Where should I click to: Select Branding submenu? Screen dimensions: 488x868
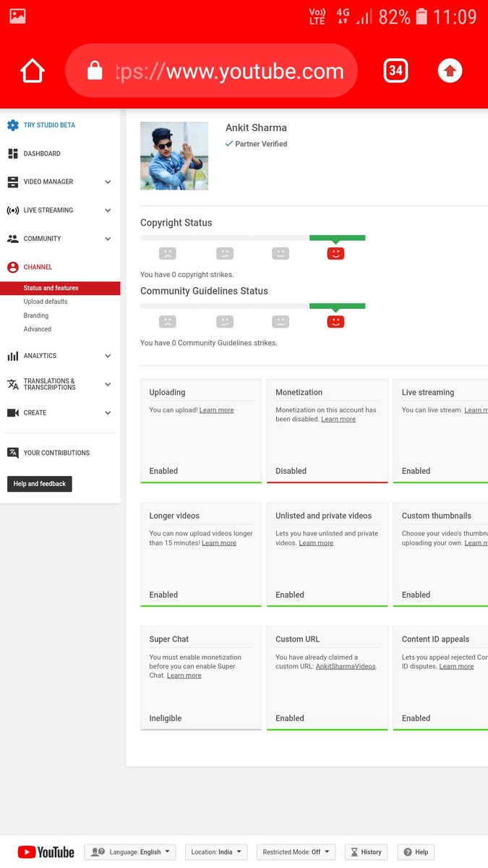36,315
